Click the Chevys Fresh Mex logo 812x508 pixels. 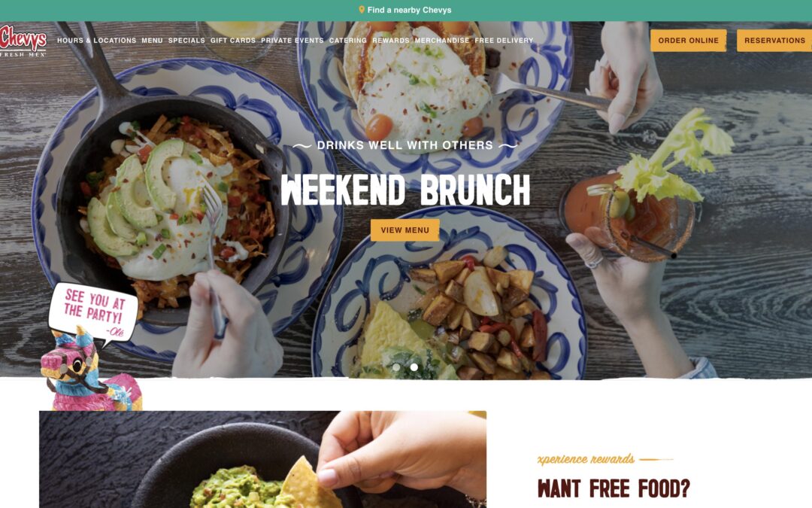23,41
